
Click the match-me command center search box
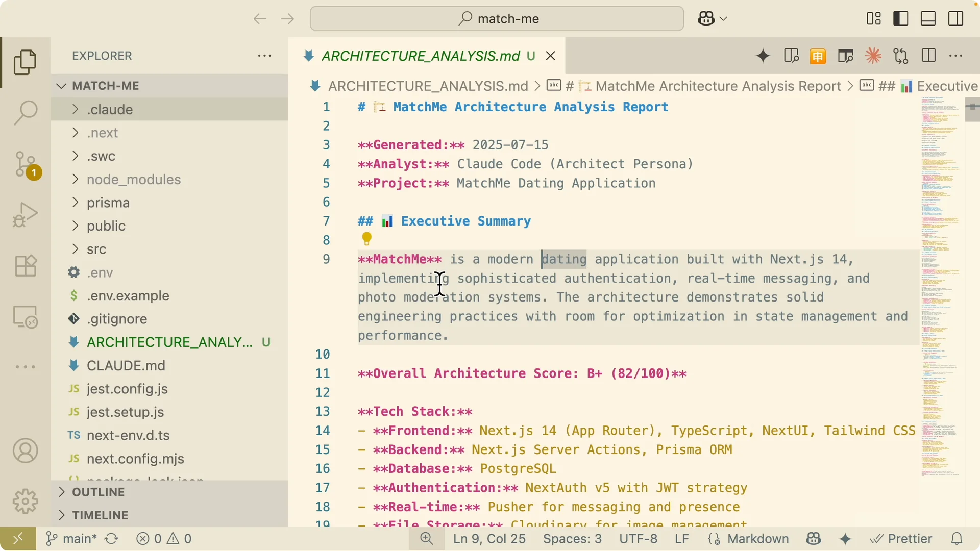coord(497,19)
